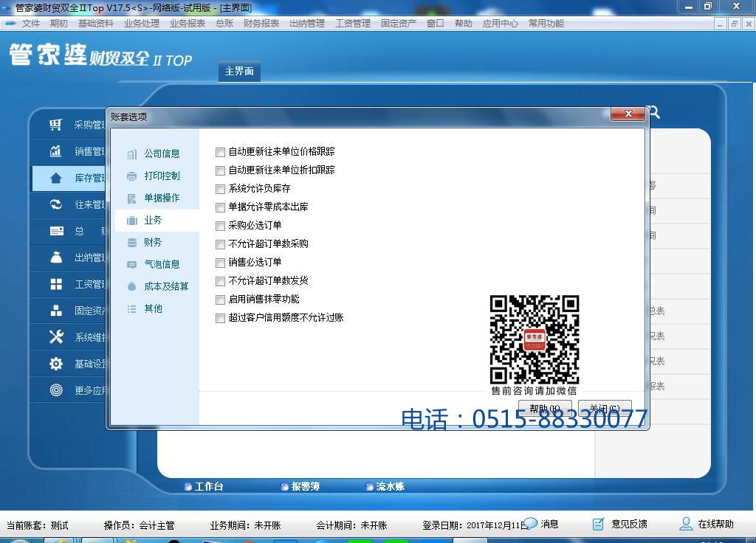Open 更多应用 target icon in main sidebar
This screenshot has width=756, height=543.
56,390
